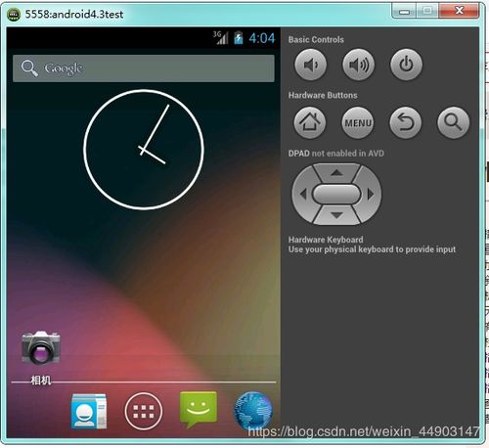Open the Browser globe icon
The image size is (489, 448).
pos(253,411)
